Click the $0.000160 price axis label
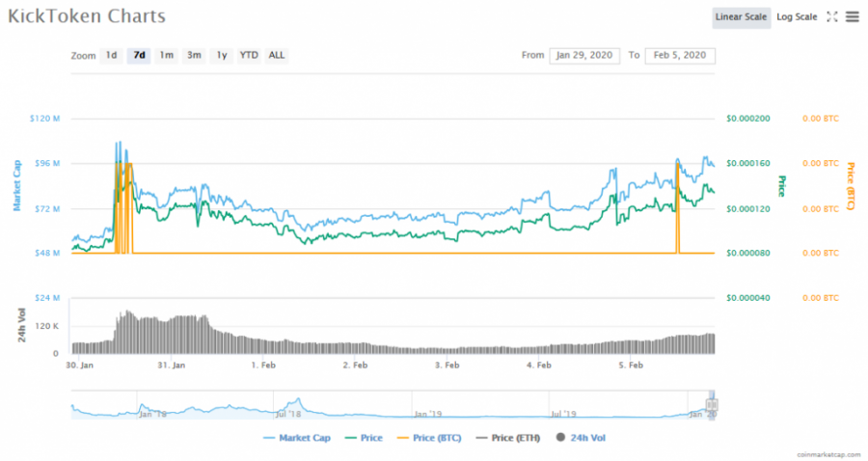The width and height of the screenshot is (868, 461). 747,163
